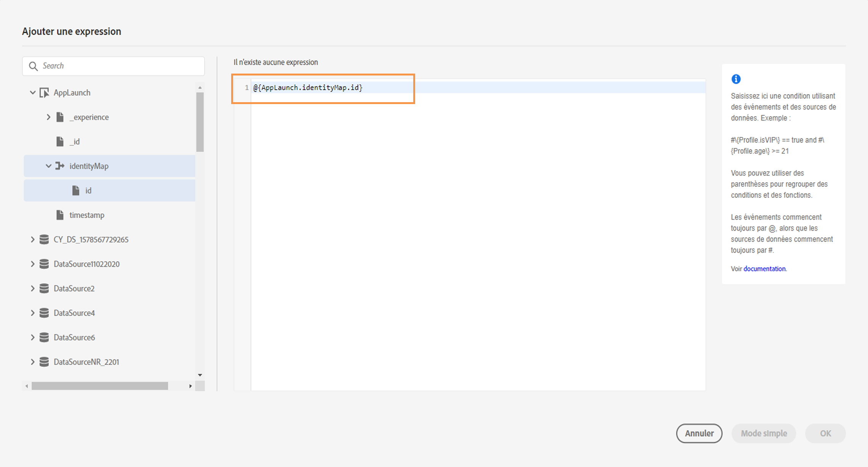The image size is (868, 467).
Task: Click the database icon for CY_DS_1578567729265
Action: coord(44,239)
